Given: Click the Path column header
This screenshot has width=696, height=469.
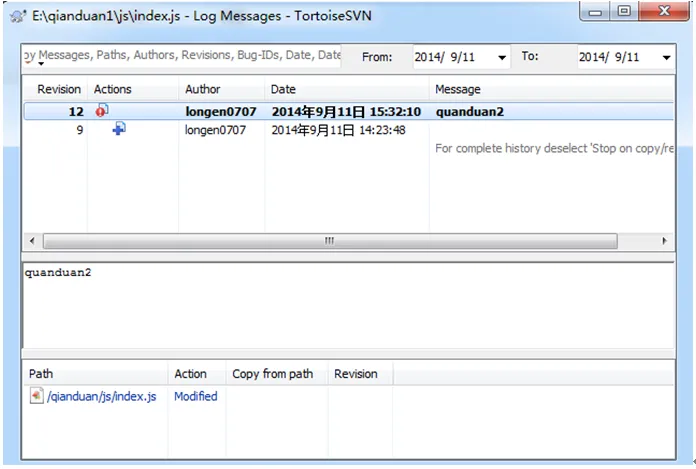Looking at the screenshot, I should (x=95, y=374).
